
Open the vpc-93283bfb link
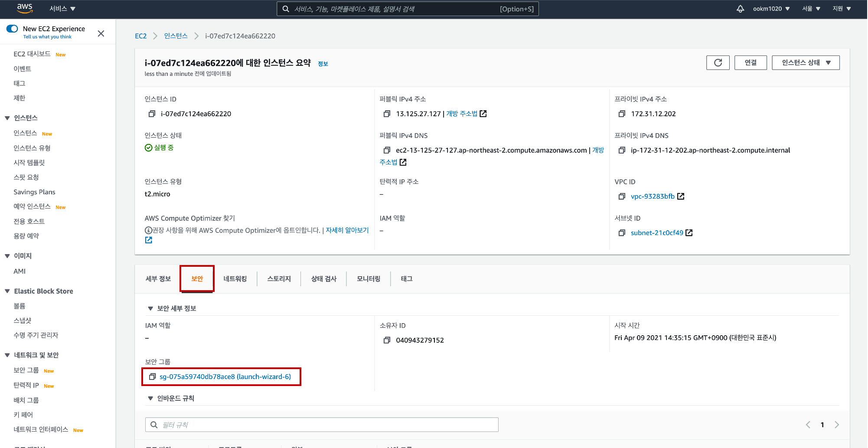tap(653, 196)
